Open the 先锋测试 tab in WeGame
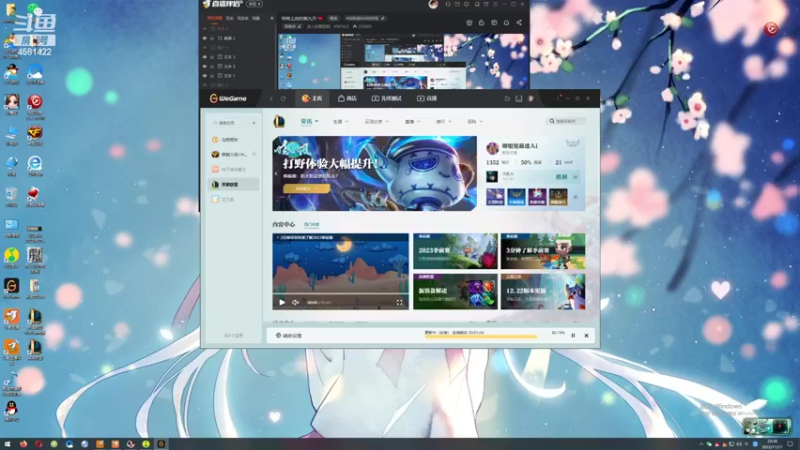The height and width of the screenshot is (450, 800). pos(387,98)
